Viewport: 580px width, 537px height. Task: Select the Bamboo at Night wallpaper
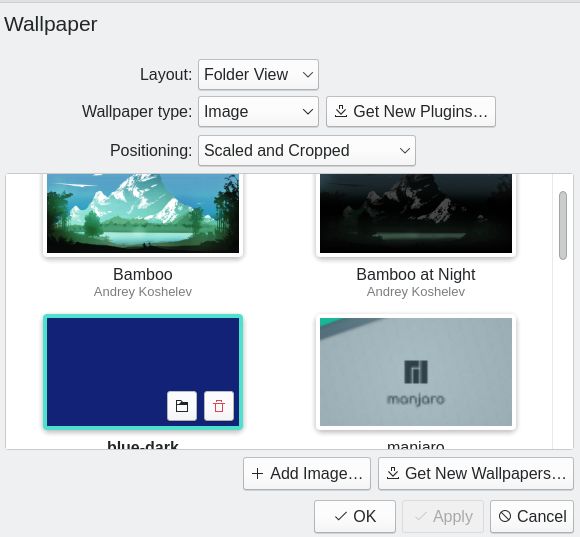point(416,214)
